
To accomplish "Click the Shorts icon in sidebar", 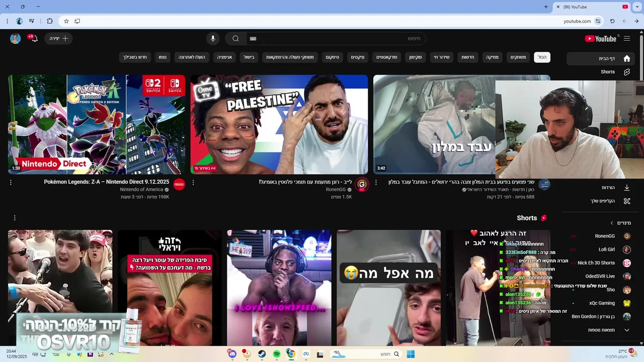I will pyautogui.click(x=627, y=72).
